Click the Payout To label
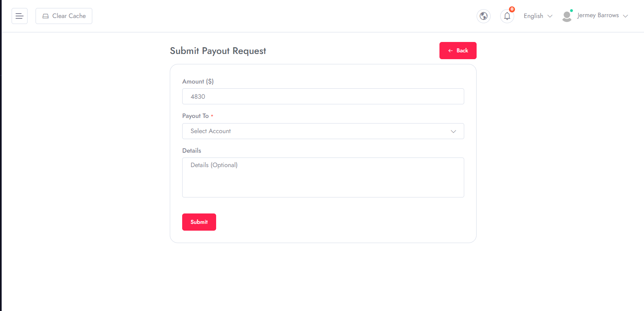Image resolution: width=644 pixels, height=311 pixels. pyautogui.click(x=195, y=116)
